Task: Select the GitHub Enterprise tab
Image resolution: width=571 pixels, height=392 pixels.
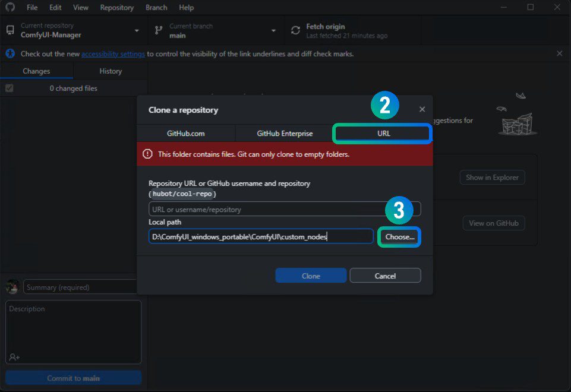Action: click(x=285, y=134)
